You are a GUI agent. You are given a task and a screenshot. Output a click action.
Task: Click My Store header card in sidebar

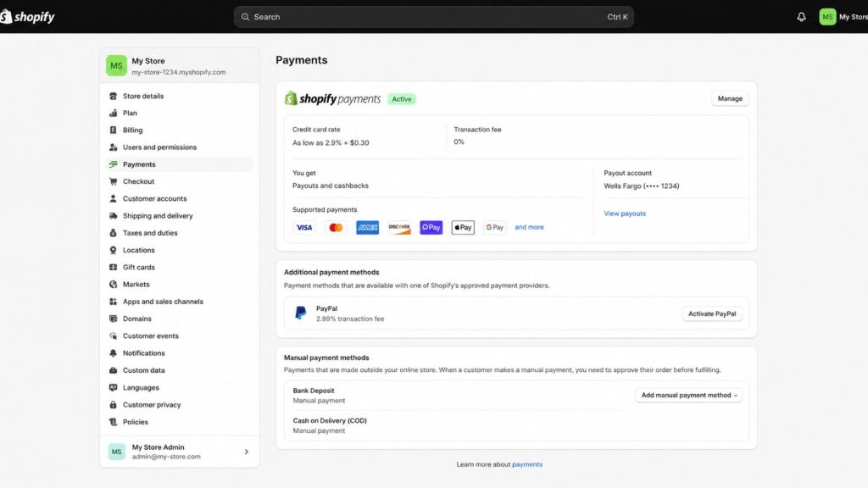(x=180, y=66)
